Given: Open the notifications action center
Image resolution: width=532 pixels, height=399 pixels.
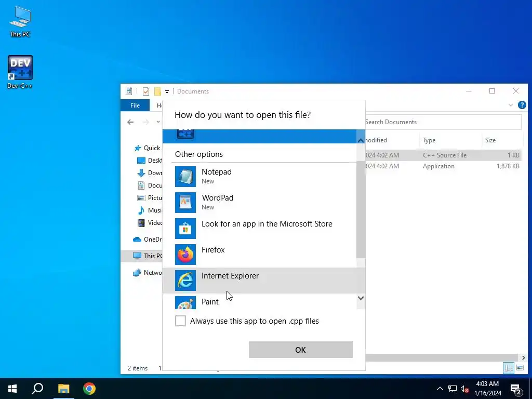Looking at the screenshot, I should (x=516, y=389).
